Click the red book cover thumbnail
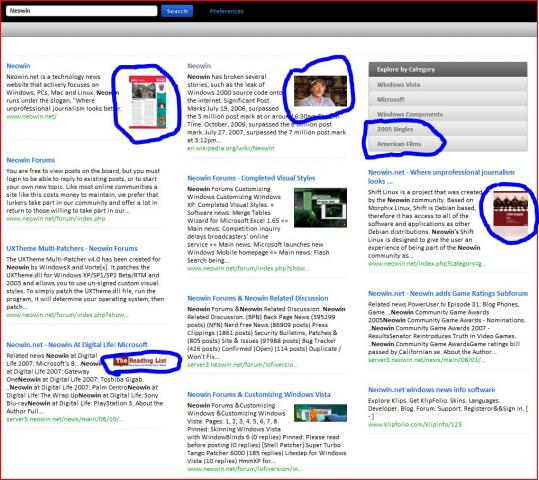 tap(510, 208)
